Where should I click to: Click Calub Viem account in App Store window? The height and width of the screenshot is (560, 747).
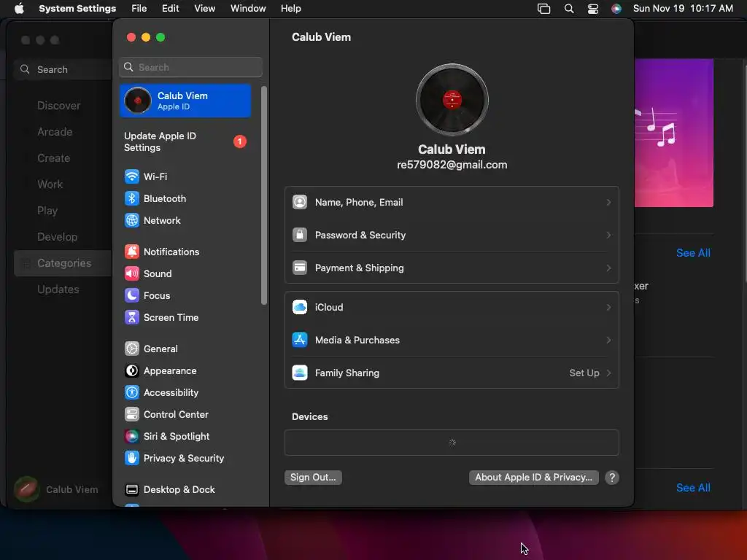[57, 489]
